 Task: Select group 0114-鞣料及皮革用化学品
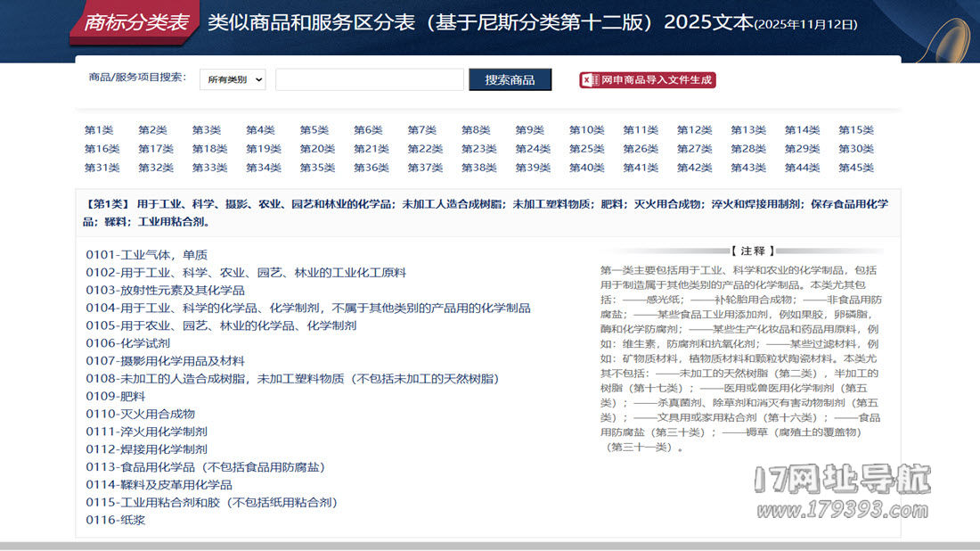tap(159, 485)
